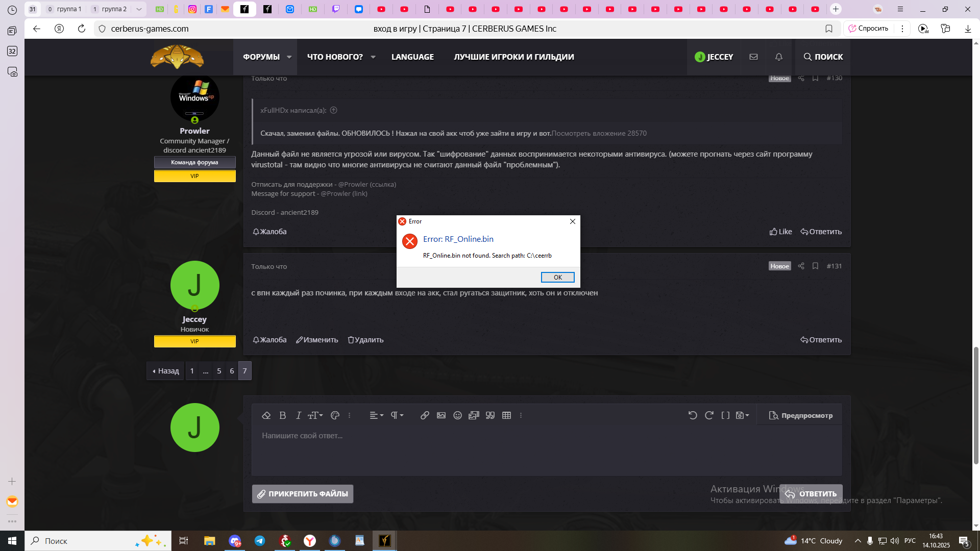Insert a quote block icon
Screen dimensions: 980x551
point(490,415)
